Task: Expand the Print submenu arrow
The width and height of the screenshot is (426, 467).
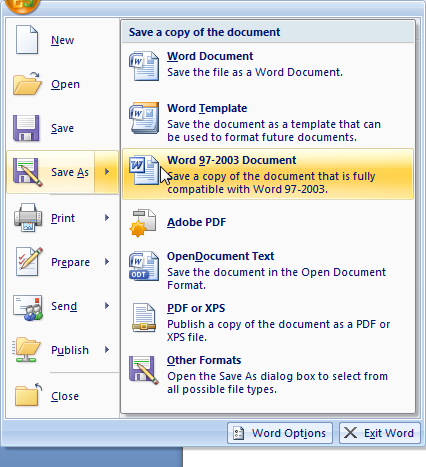Action: click(107, 218)
